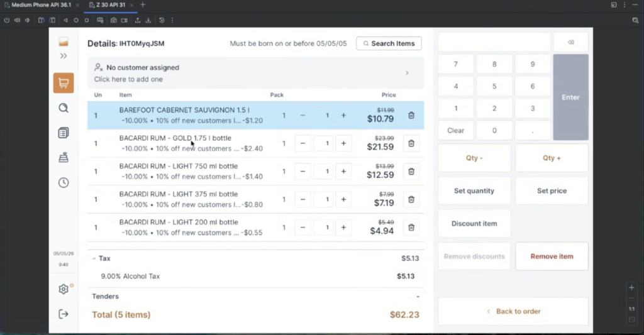Tap keypad digit 0

point(494,131)
